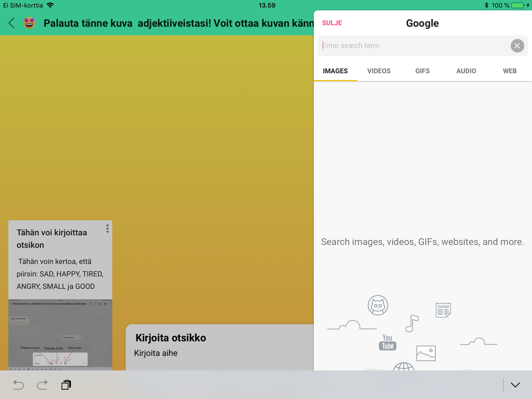This screenshot has width=532, height=399.
Task: Switch to the GIFS tab
Action: (422, 71)
